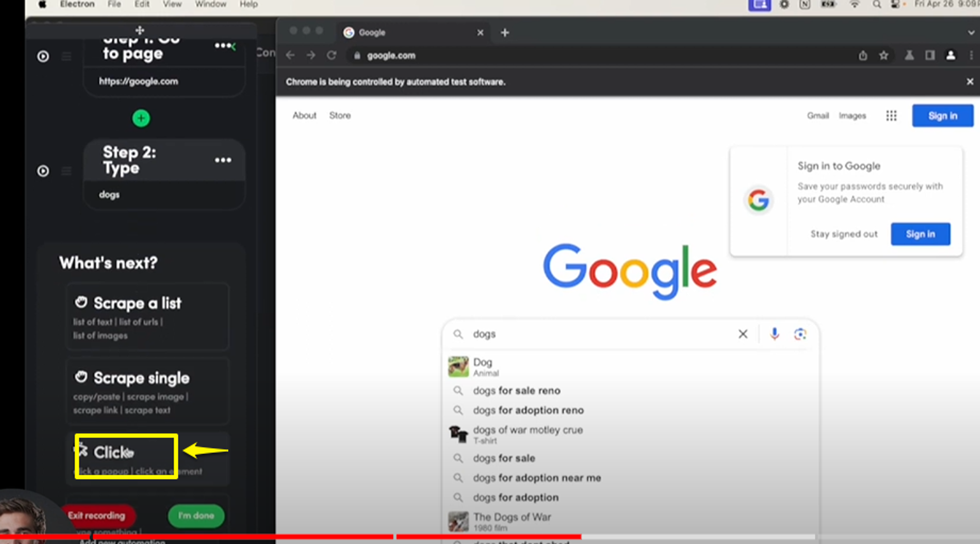
Task: Click the Exit recording button
Action: pyautogui.click(x=97, y=515)
